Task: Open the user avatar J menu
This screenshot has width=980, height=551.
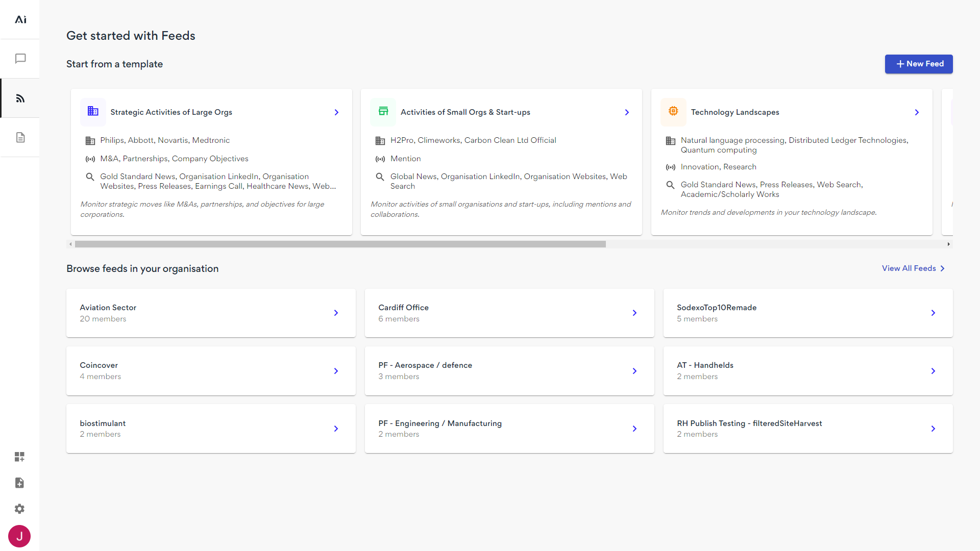Action: click(19, 536)
